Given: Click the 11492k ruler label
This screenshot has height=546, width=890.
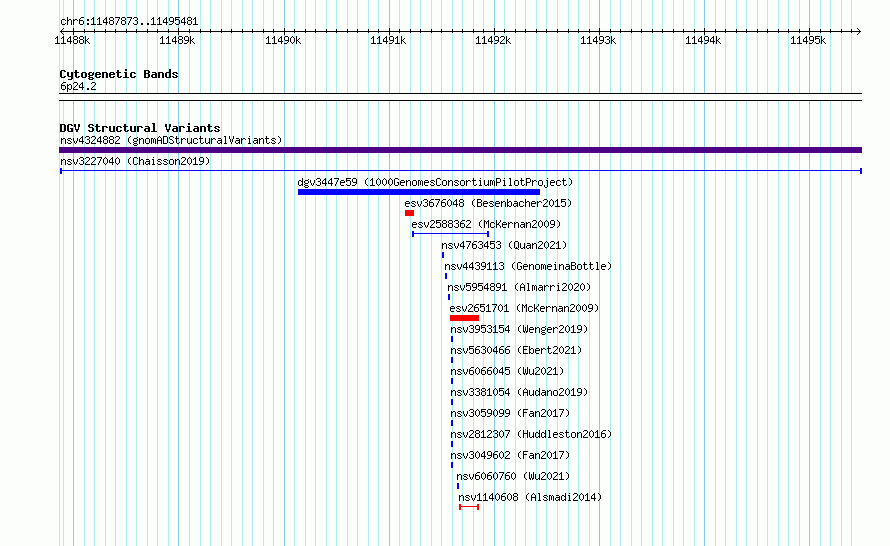Looking at the screenshot, I should tap(493, 40).
